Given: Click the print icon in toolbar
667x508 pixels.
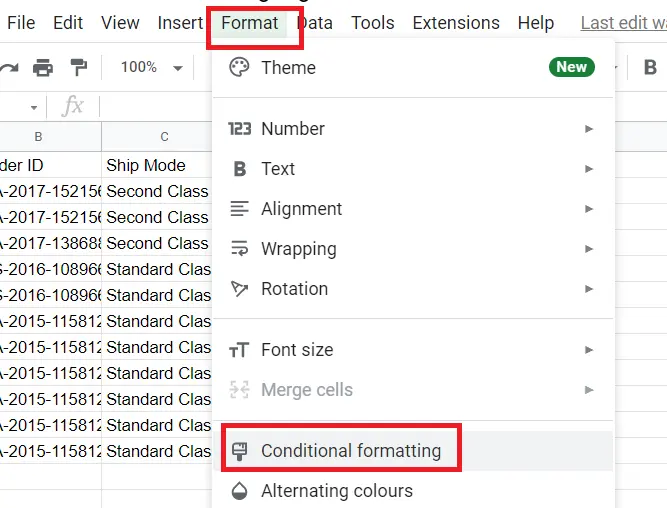Looking at the screenshot, I should (x=43, y=67).
